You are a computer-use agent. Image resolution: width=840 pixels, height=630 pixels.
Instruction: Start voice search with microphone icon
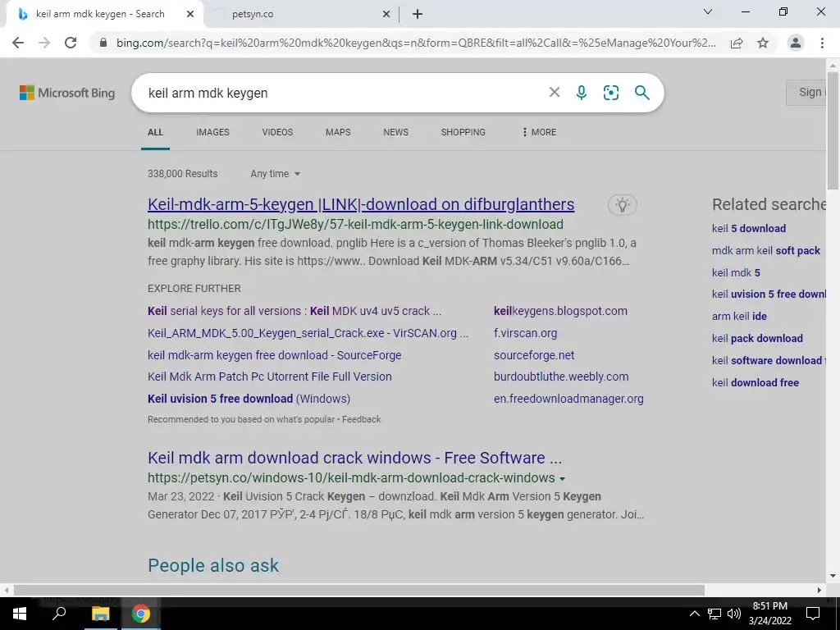(582, 93)
